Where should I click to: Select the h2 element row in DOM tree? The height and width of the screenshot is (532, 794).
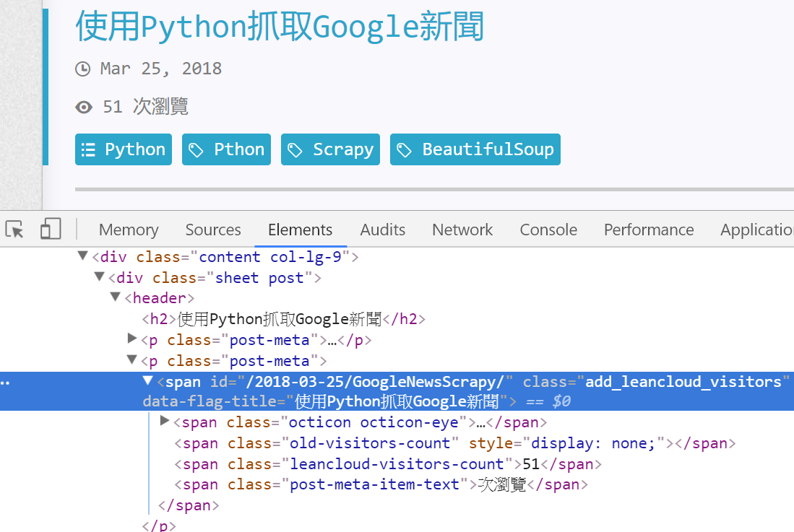pos(283,319)
